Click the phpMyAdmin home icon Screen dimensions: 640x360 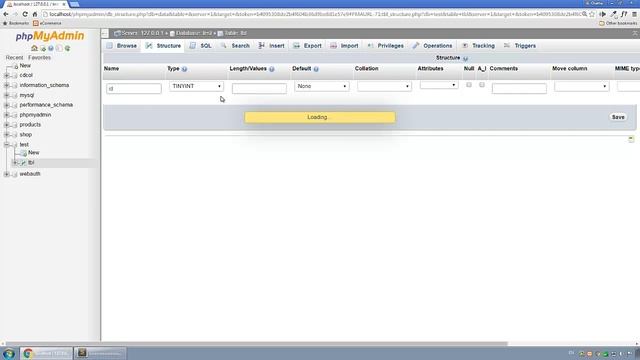(34, 48)
